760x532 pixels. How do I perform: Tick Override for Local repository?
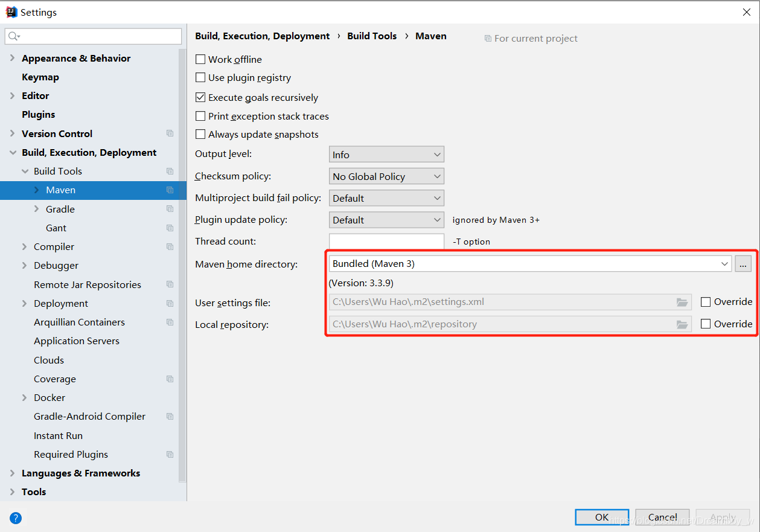pos(706,324)
